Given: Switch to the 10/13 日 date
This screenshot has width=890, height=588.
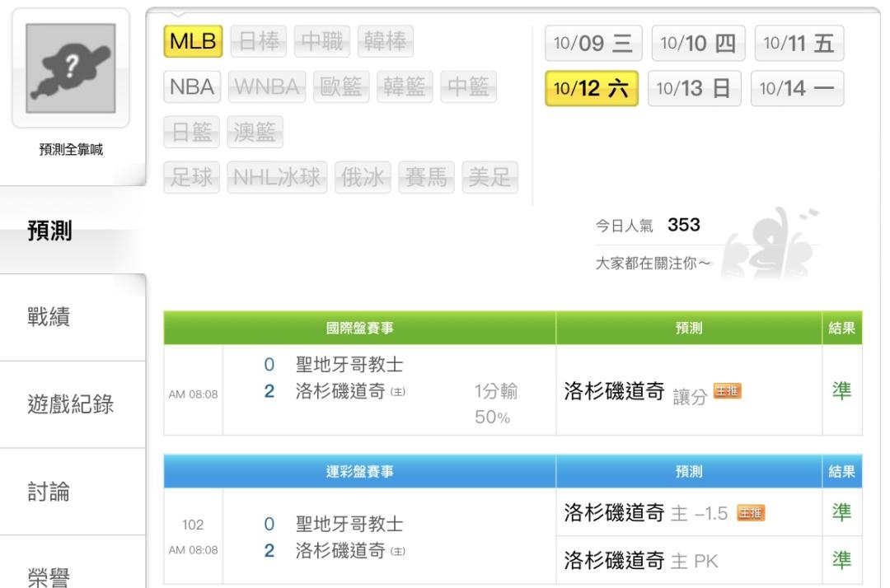Looking at the screenshot, I should point(695,88).
